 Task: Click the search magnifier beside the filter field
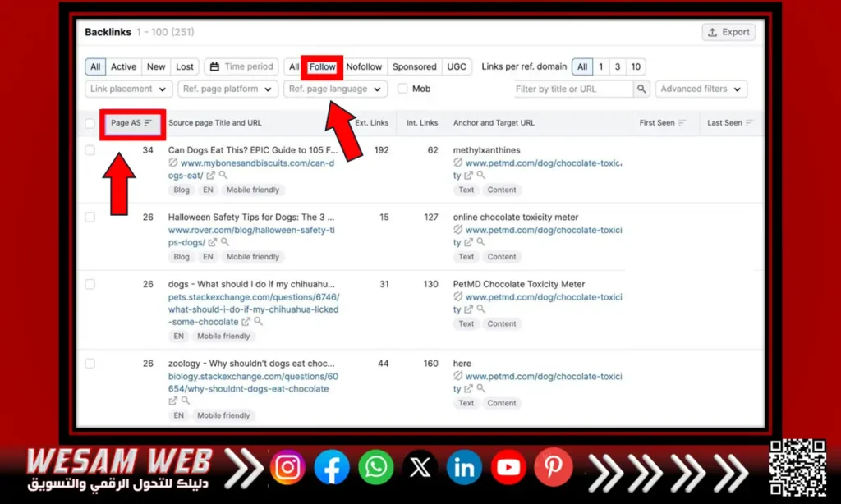[x=641, y=89]
